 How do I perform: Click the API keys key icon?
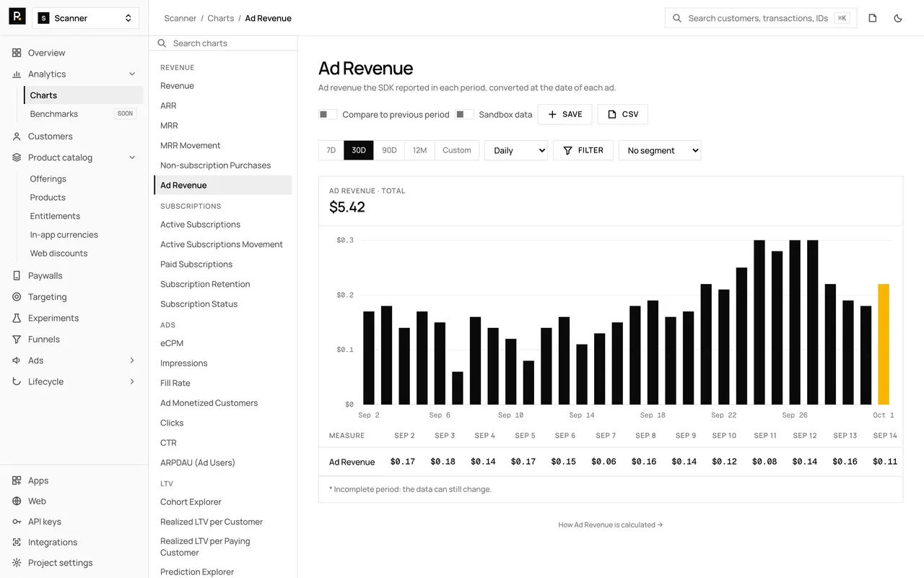(x=17, y=522)
